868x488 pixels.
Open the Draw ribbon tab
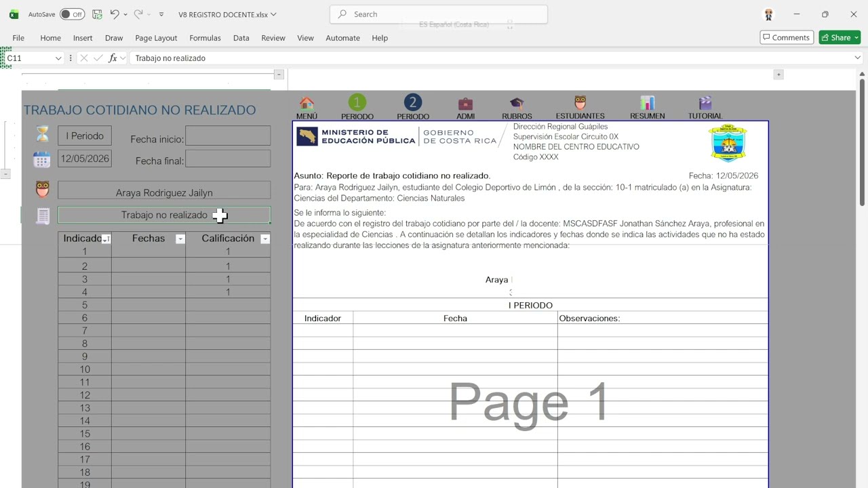[114, 38]
